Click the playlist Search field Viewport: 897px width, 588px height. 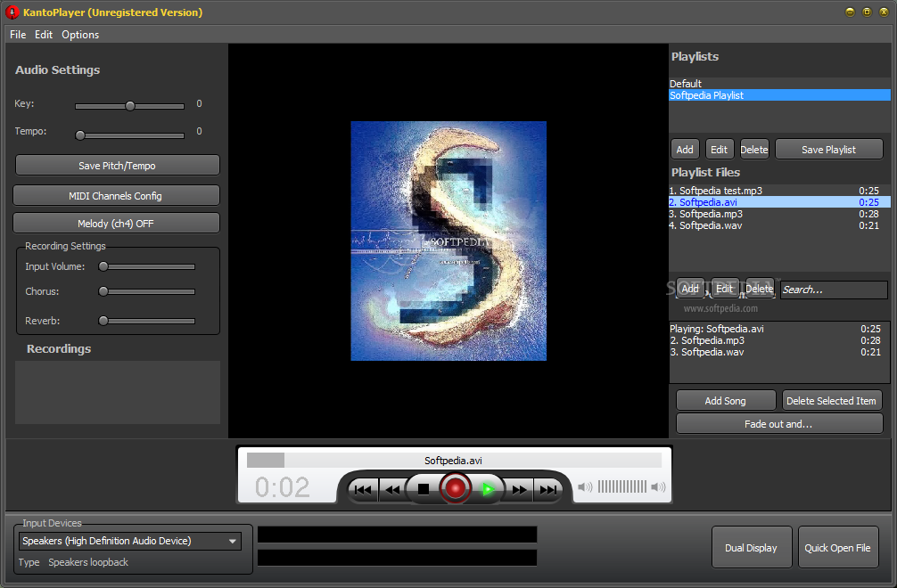[x=834, y=290]
